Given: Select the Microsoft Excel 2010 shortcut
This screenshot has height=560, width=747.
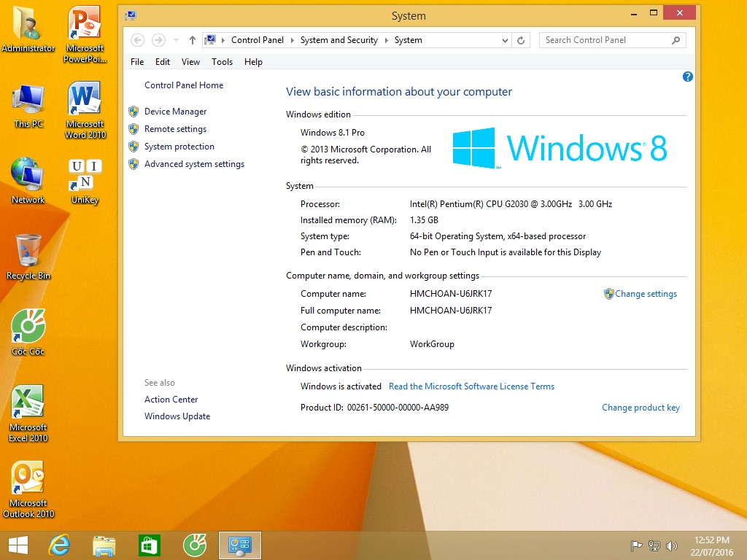Looking at the screenshot, I should click(28, 413).
